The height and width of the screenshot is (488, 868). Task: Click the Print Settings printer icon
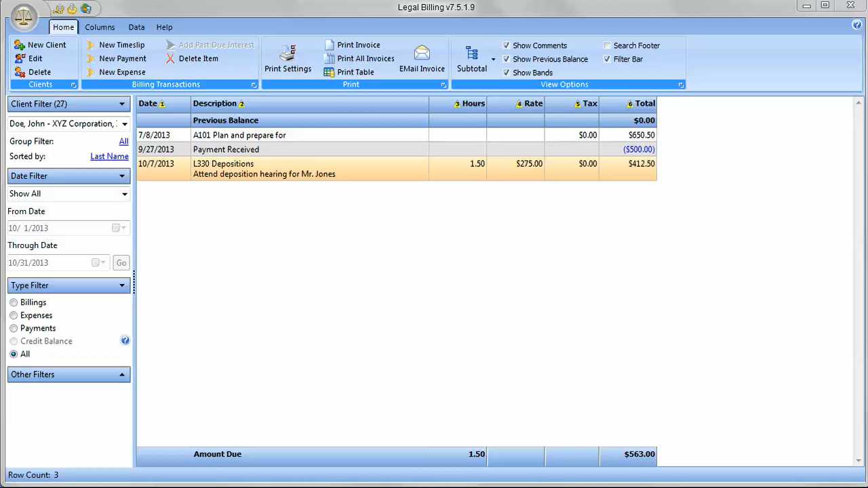pyautogui.click(x=288, y=54)
